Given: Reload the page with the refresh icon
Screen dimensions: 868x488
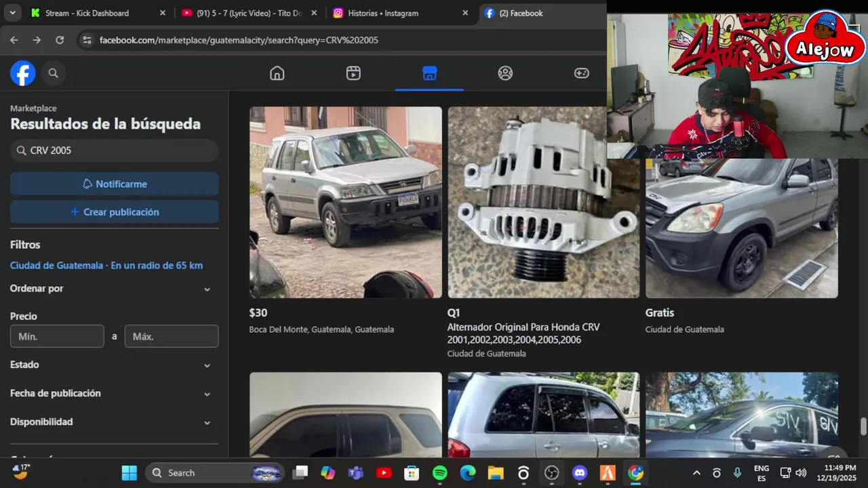Looking at the screenshot, I should 60,40.
